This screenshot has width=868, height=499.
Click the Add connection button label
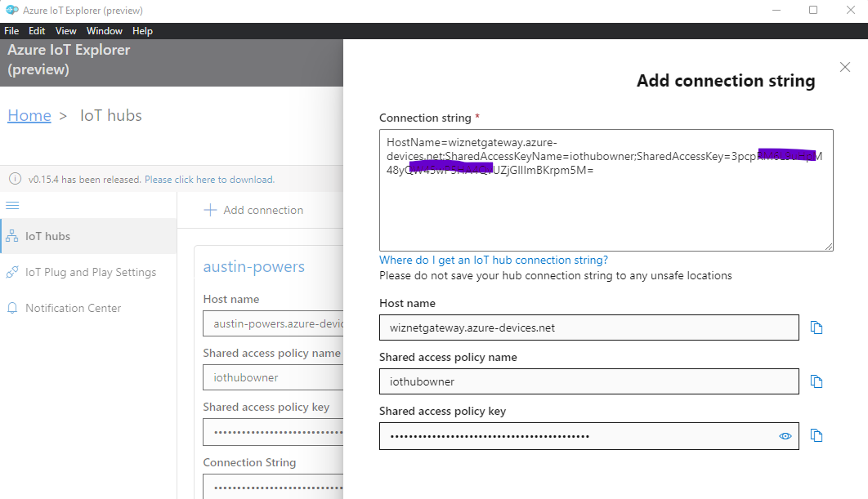(x=263, y=210)
